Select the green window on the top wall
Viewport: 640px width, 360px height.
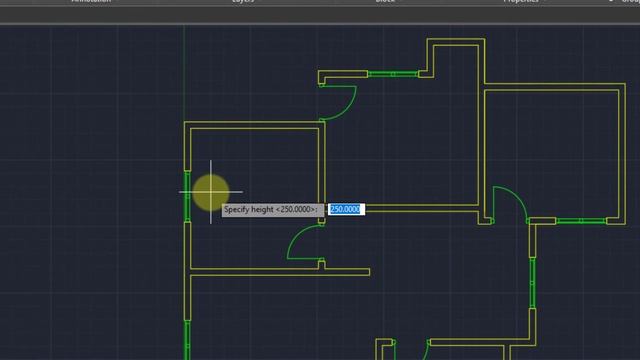393,74
